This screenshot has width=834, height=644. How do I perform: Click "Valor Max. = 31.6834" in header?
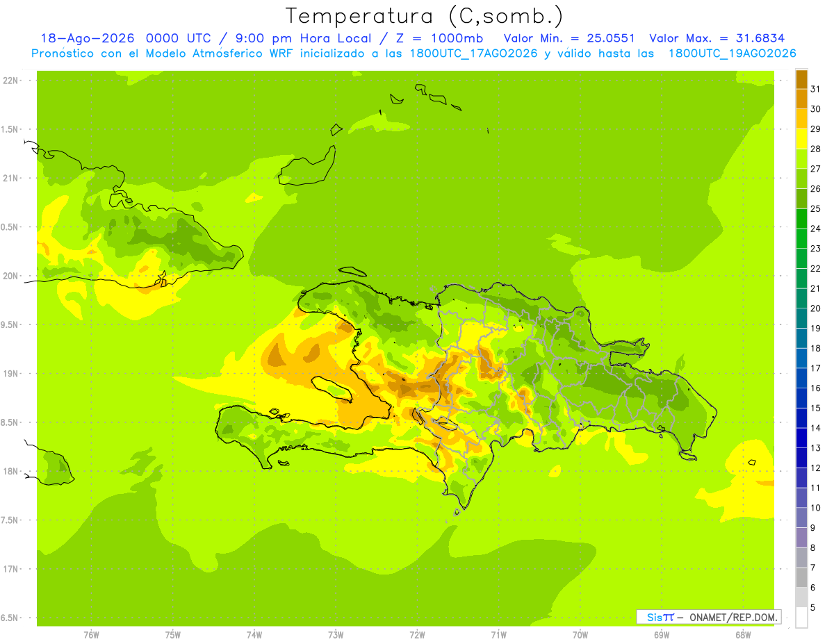[x=717, y=38]
